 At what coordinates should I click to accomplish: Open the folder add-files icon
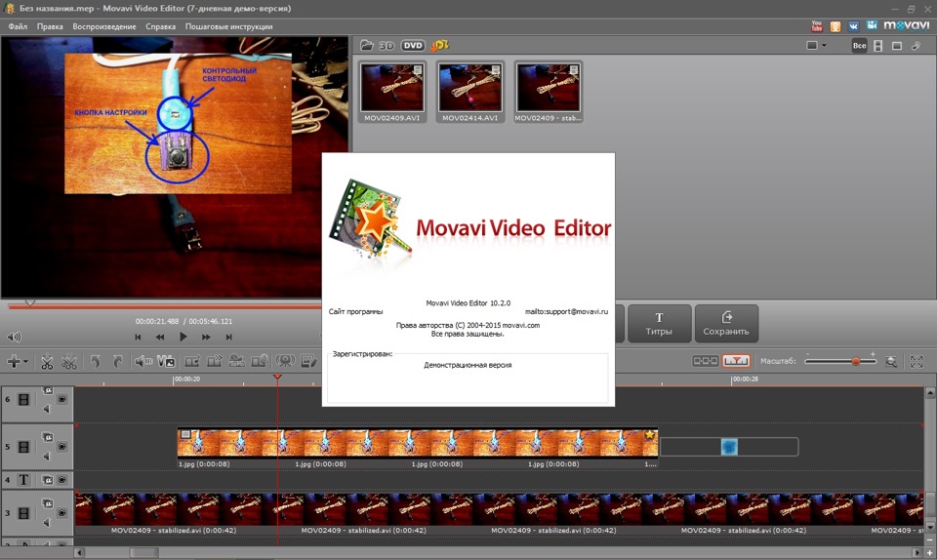coord(367,46)
